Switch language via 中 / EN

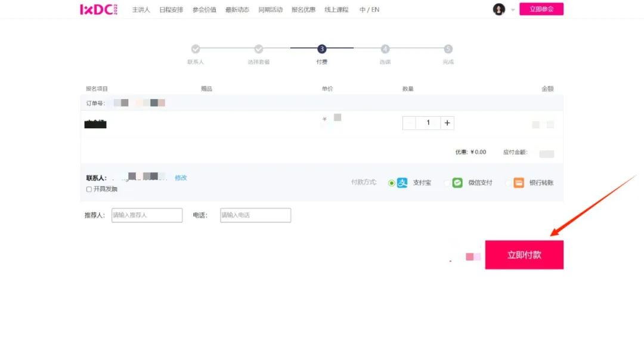pyautogui.click(x=369, y=10)
